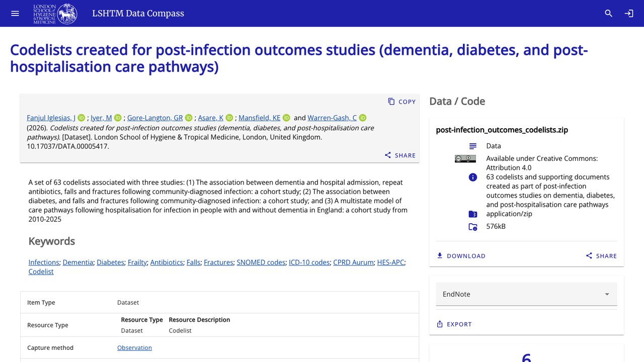This screenshot has width=644, height=362.
Task: Copy the citation with COPY button
Action: [x=401, y=102]
